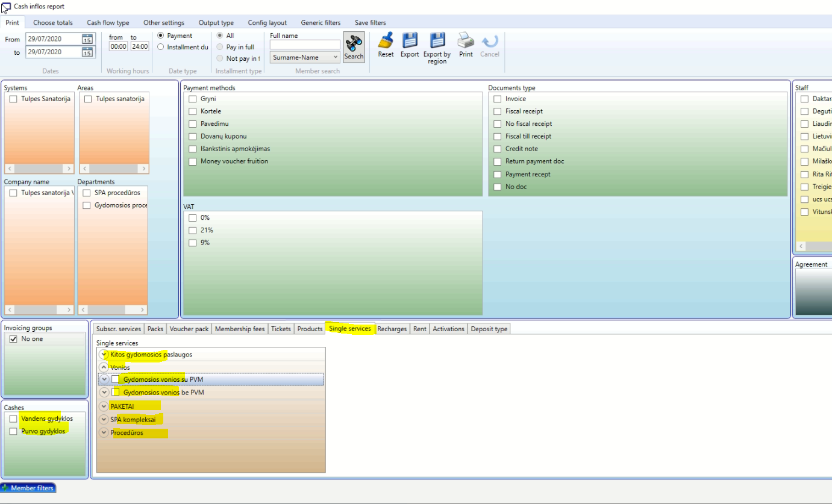Check the Gryni payment method

pos(193,99)
